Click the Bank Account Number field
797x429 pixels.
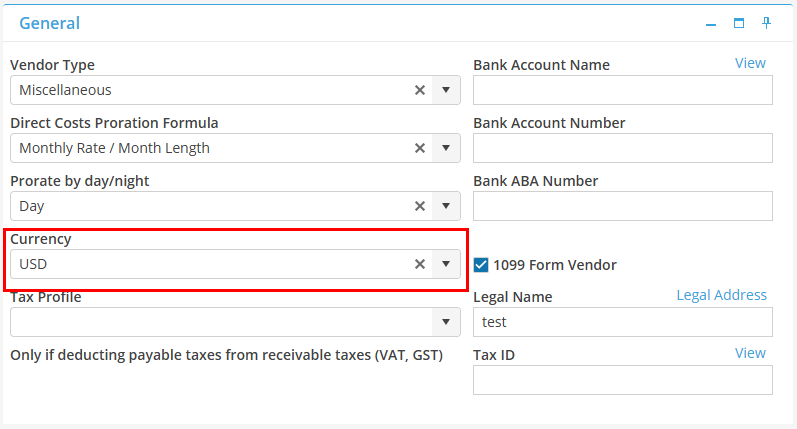click(x=622, y=148)
